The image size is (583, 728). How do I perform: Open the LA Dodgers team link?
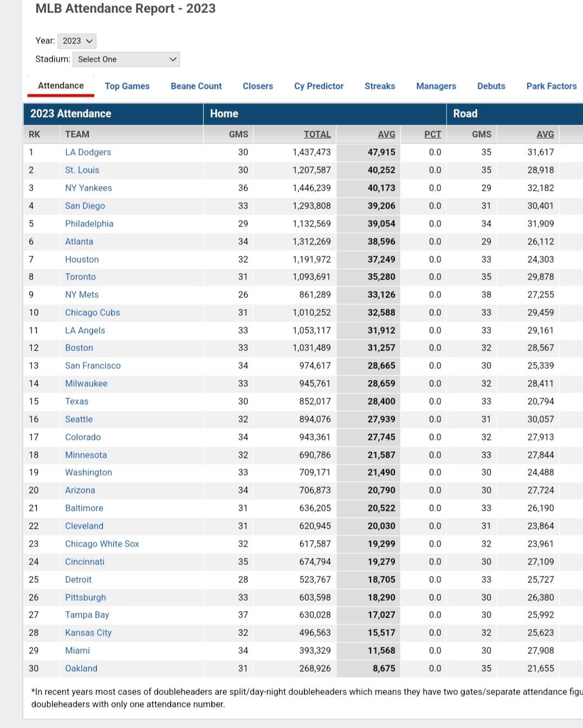(88, 152)
